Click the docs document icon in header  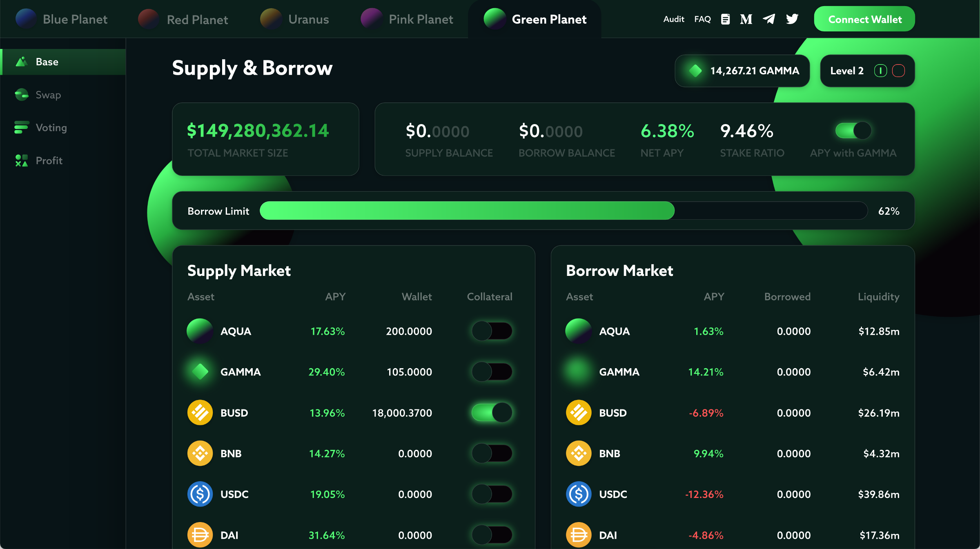coord(725,19)
